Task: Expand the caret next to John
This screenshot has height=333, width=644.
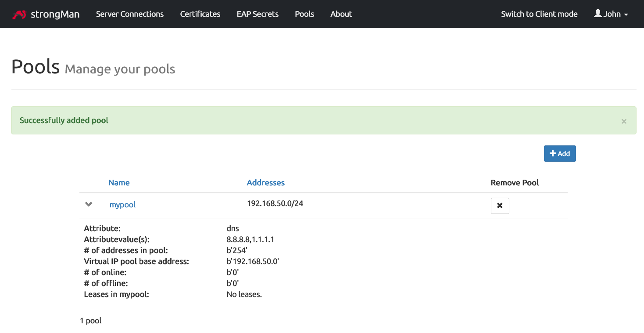Action: tap(626, 14)
